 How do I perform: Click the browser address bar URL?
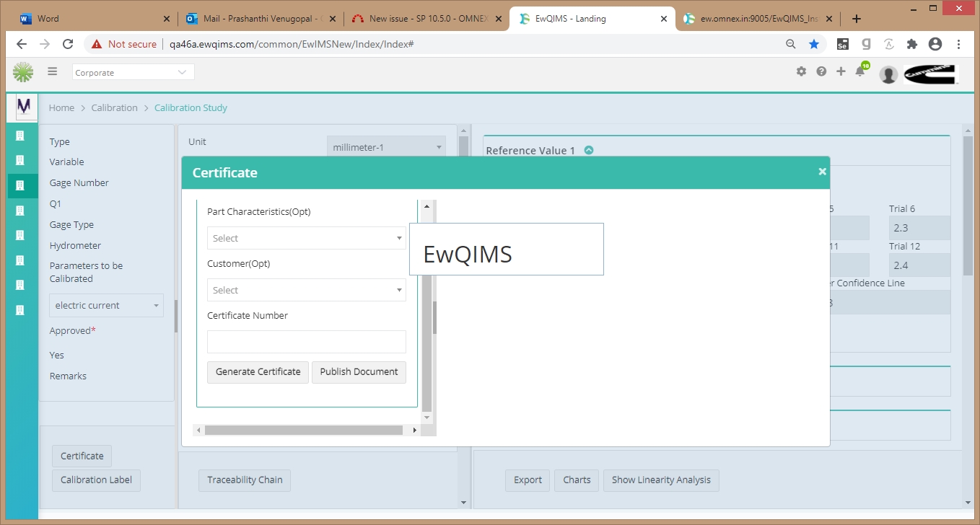pyautogui.click(x=292, y=44)
